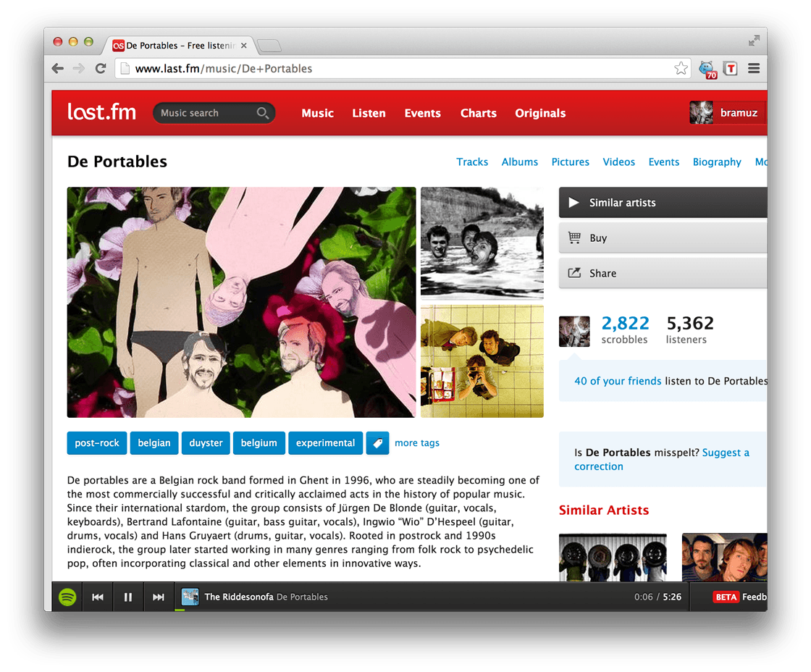811x672 pixels.
Task: Open the black-and-white swimming band photo
Action: (x=482, y=242)
